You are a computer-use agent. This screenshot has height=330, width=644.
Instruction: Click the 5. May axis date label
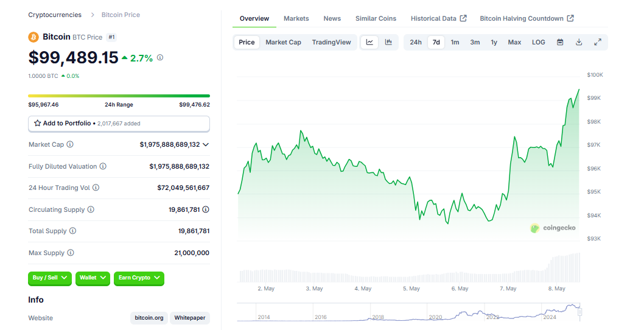411,289
